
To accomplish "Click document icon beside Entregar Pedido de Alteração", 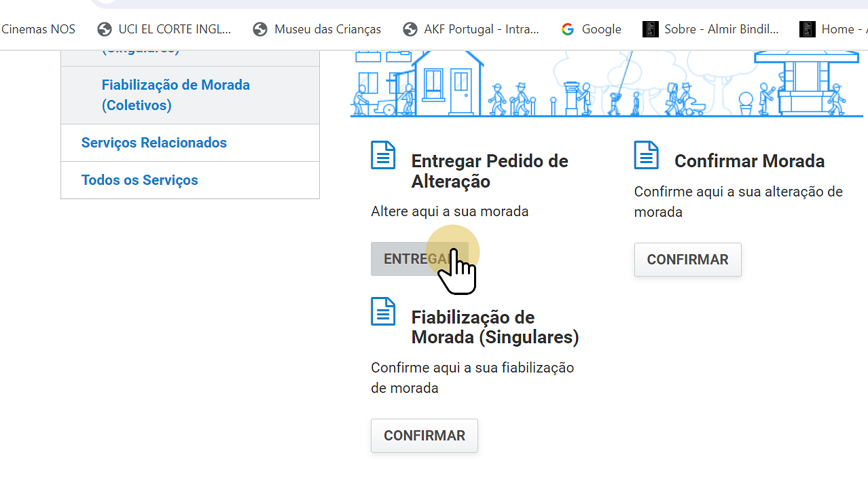I will point(383,156).
